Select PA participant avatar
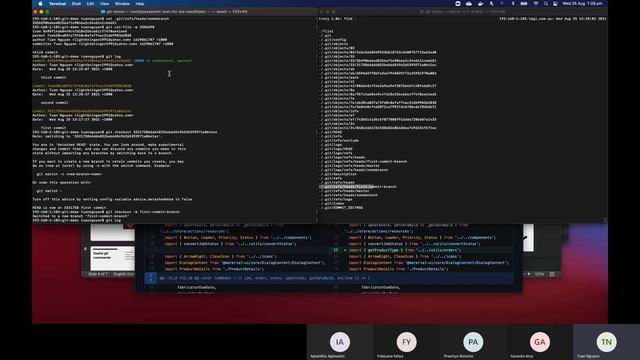640x360 pixels. (473, 342)
